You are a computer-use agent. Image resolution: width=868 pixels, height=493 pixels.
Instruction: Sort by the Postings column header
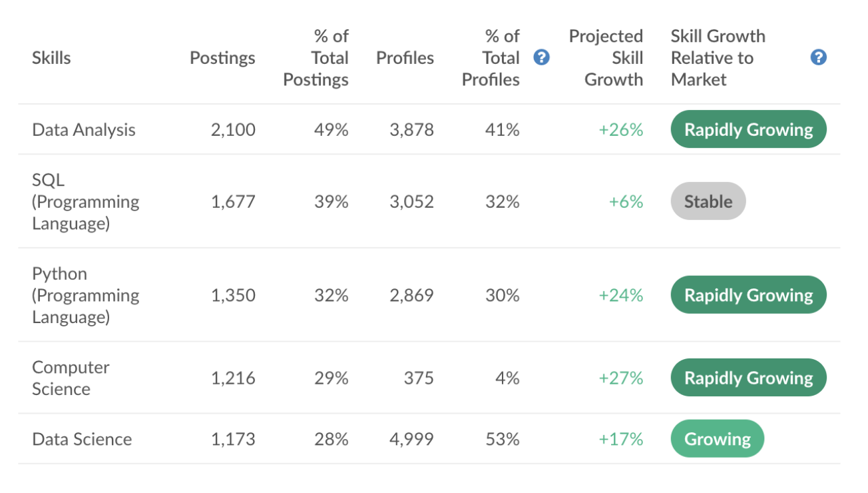222,58
